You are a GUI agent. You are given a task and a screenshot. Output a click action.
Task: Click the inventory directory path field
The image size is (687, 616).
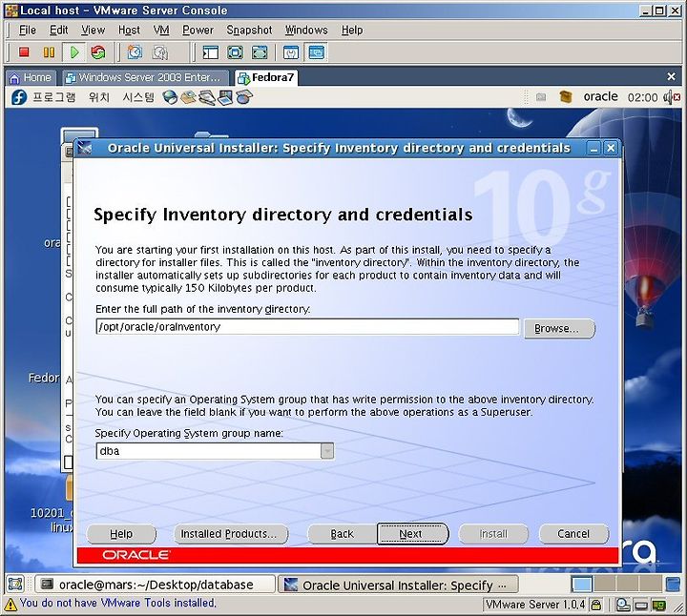[x=307, y=327]
